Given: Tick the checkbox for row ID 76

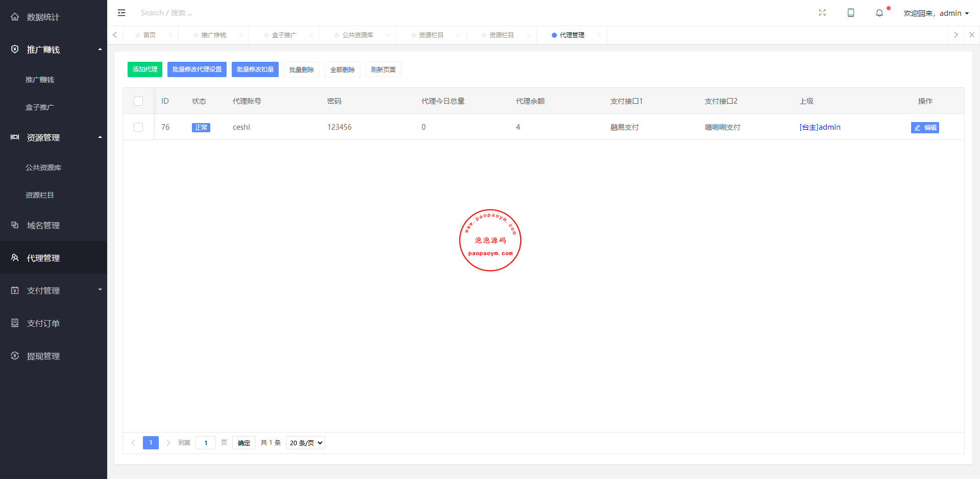Looking at the screenshot, I should click(138, 127).
